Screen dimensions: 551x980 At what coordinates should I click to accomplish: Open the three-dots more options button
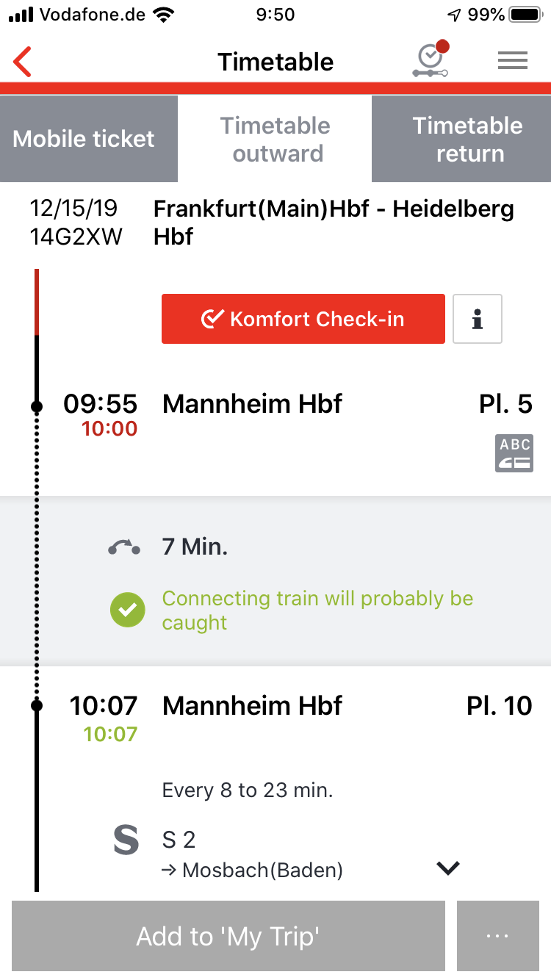[497, 936]
